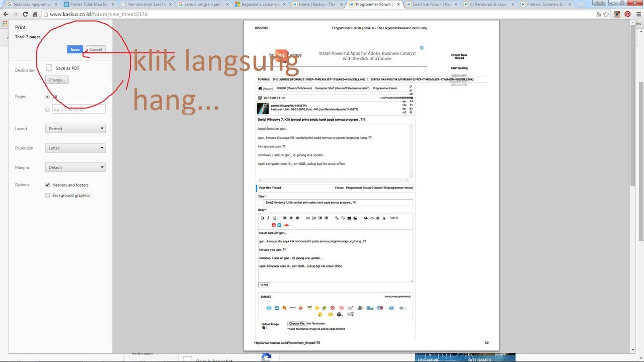The image size is (644, 362).
Task: Open the Paper size Letter dropdown
Action: pyautogui.click(x=75, y=148)
